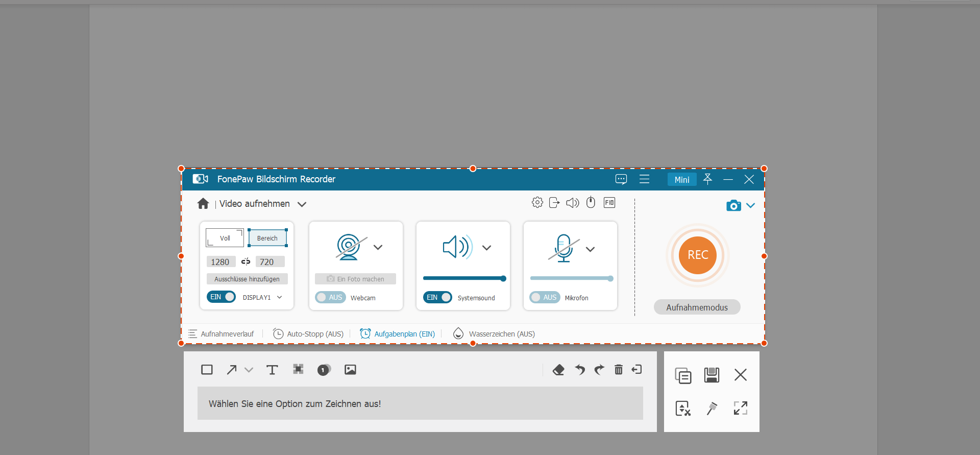The image size is (980, 455).
Task: Open the hamburger menu in title bar
Action: tap(644, 179)
